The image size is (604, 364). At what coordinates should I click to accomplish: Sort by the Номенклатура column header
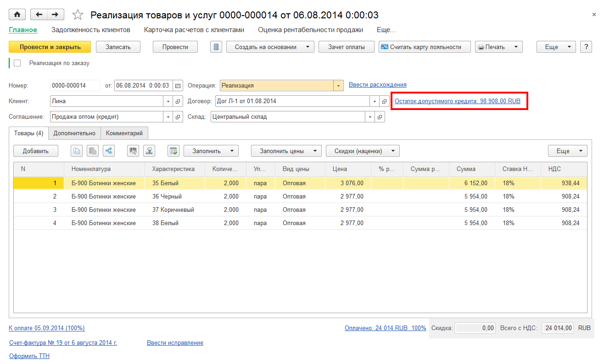click(105, 169)
